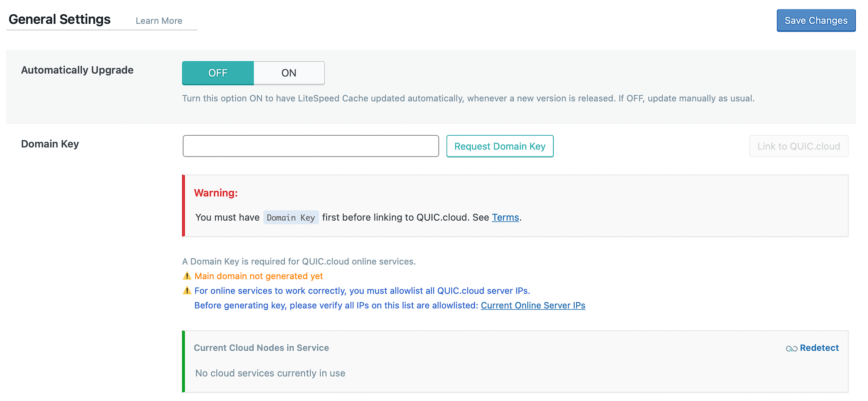Click Current Cloud Nodes in Service heading
Image resolution: width=868 pixels, height=401 pixels.
click(261, 348)
